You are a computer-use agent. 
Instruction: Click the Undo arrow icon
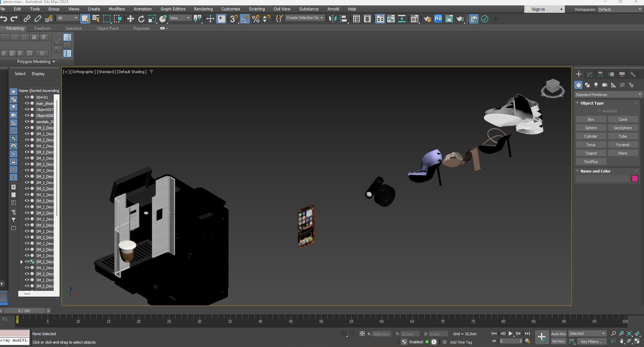pos(4,19)
